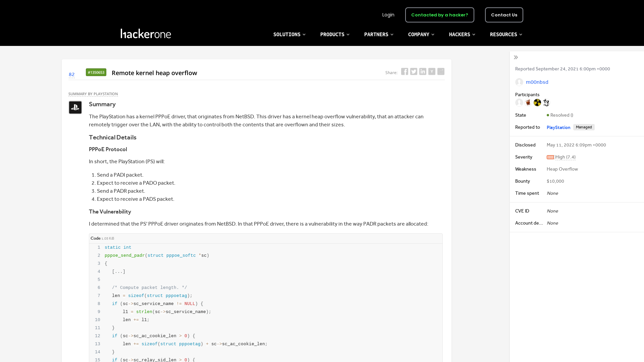
Task: Click High (7.4) severity link
Action: click(565, 157)
